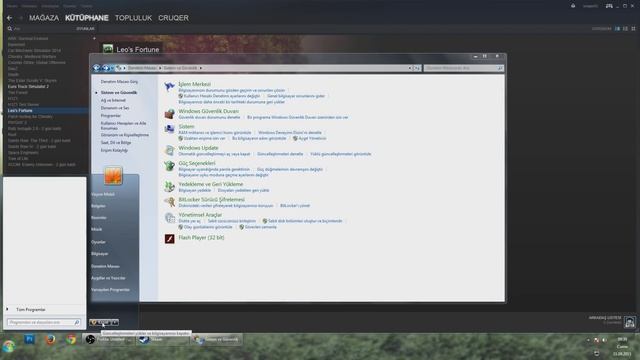Select Erişim Kolaylığı category
This screenshot has height=360, width=640.
pos(114,150)
